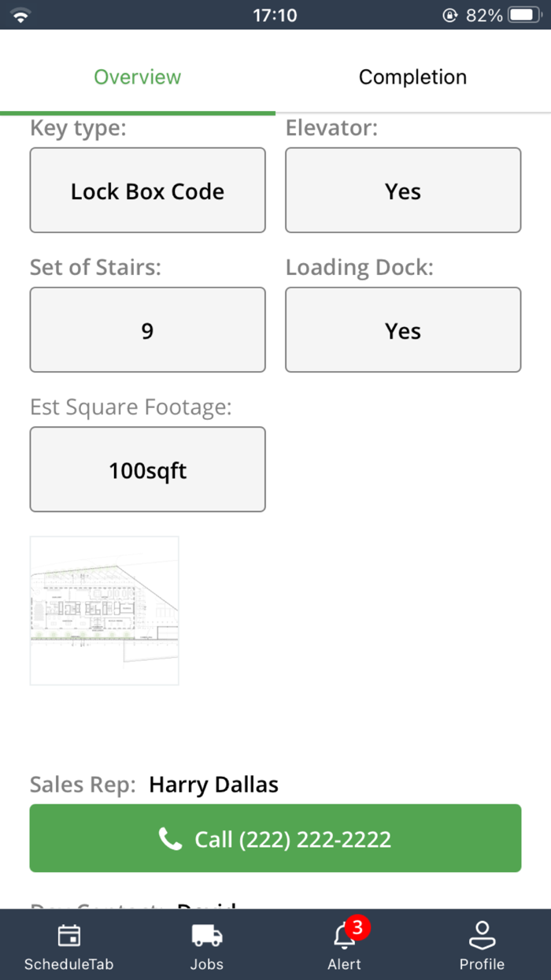Tap the Loading Dock Yes field
Viewport: 551px width, 980px height.
[403, 330]
